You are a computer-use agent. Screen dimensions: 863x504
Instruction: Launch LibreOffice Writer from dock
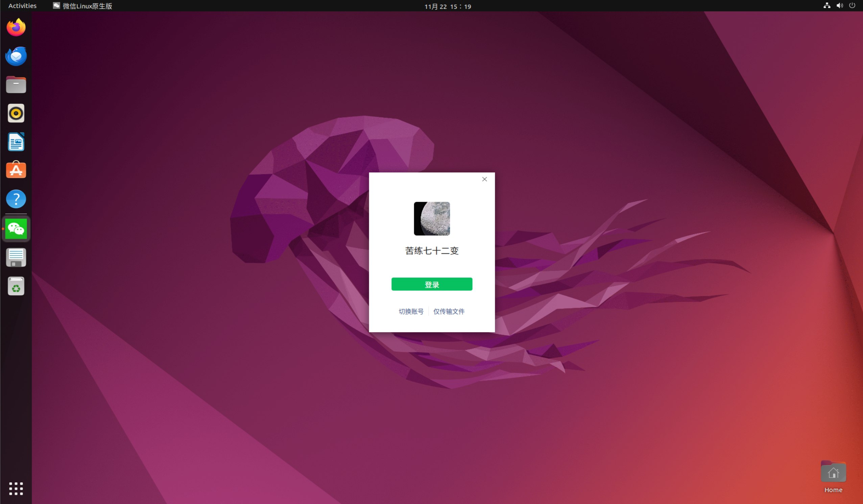[x=16, y=142]
